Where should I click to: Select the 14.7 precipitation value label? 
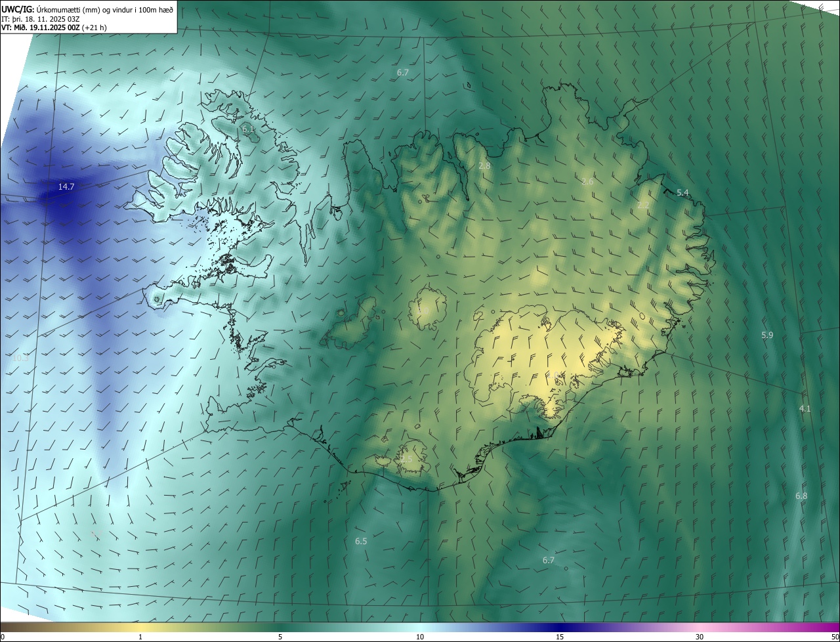point(66,187)
